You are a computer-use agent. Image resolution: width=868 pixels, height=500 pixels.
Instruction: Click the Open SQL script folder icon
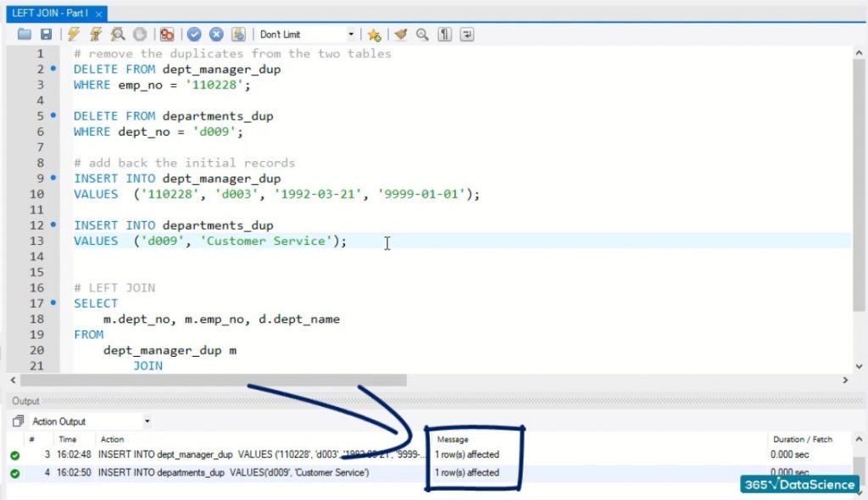pyautogui.click(x=24, y=35)
